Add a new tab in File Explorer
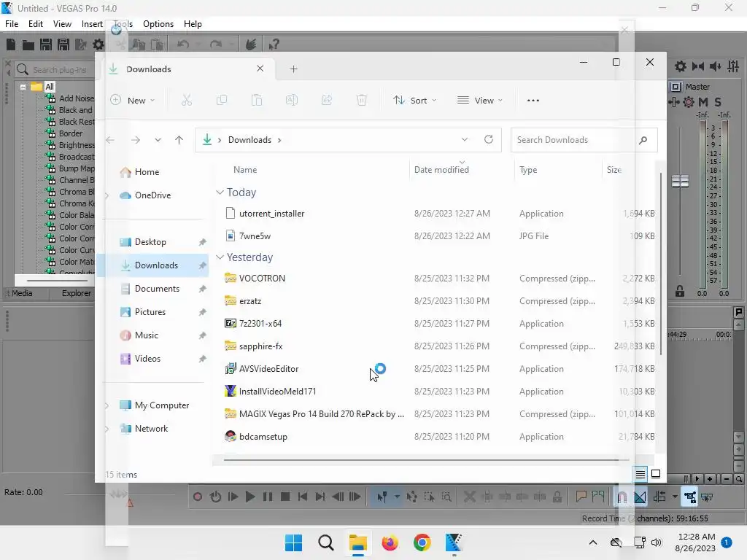 click(x=293, y=69)
